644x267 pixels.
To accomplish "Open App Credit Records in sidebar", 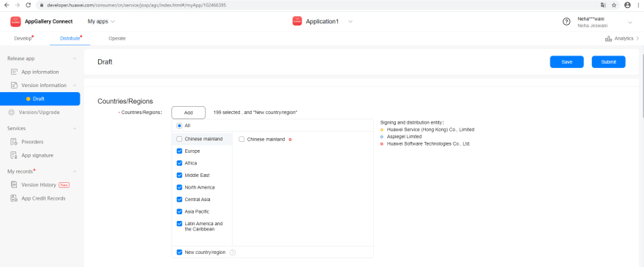I will pos(43,198).
